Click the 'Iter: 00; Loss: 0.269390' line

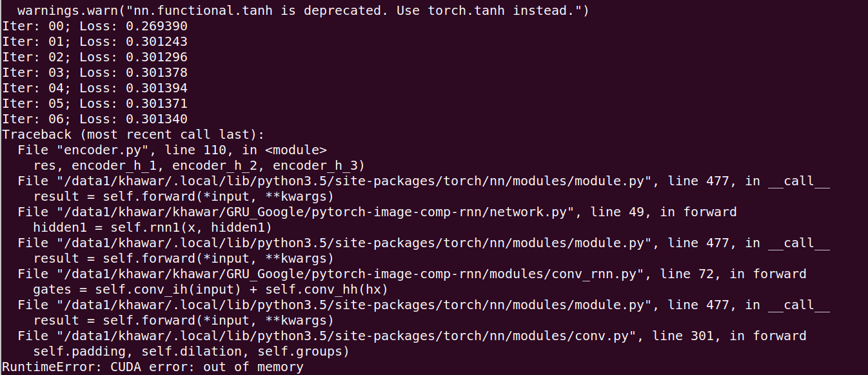point(95,26)
